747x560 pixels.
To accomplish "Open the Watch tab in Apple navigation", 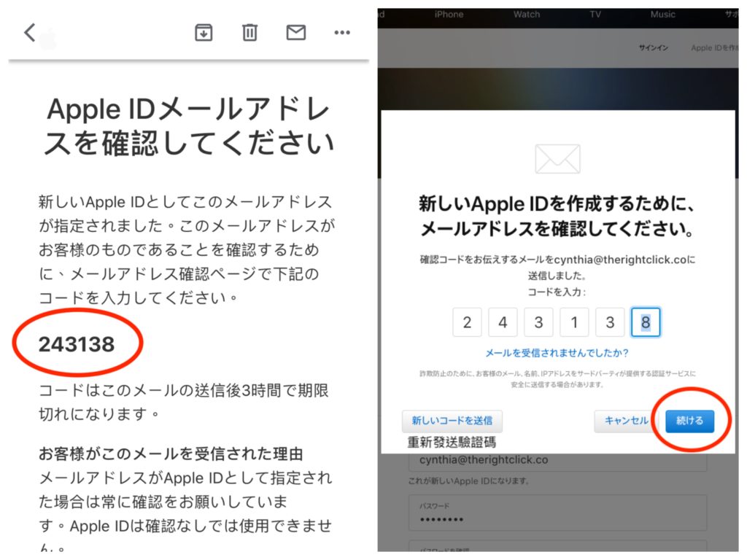I will pos(527,15).
